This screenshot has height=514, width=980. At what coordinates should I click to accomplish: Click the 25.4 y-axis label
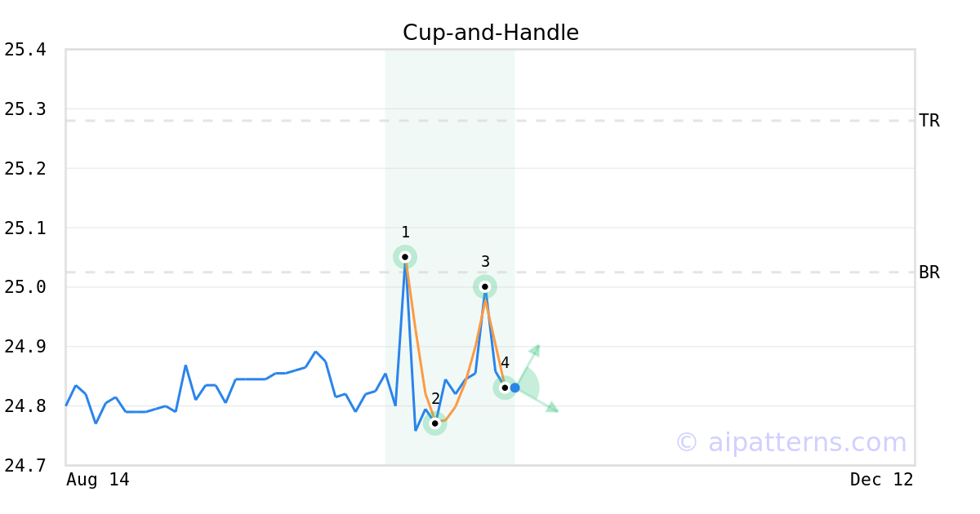pyautogui.click(x=24, y=50)
